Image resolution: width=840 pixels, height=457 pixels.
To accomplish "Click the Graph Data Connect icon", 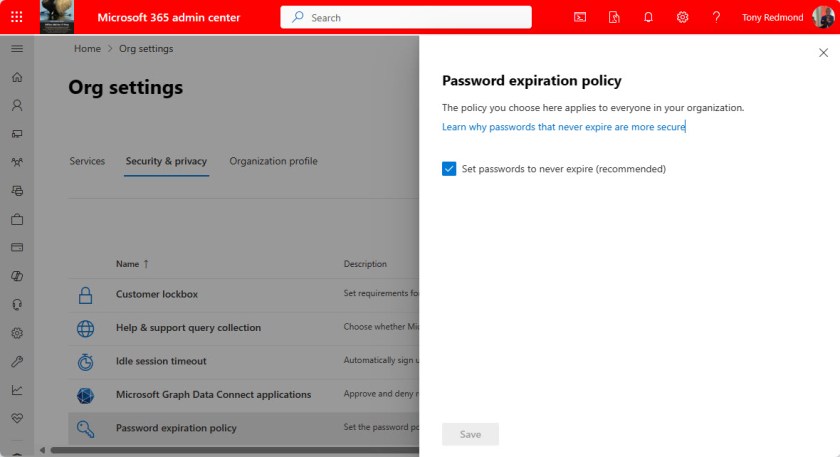I will 86,395.
